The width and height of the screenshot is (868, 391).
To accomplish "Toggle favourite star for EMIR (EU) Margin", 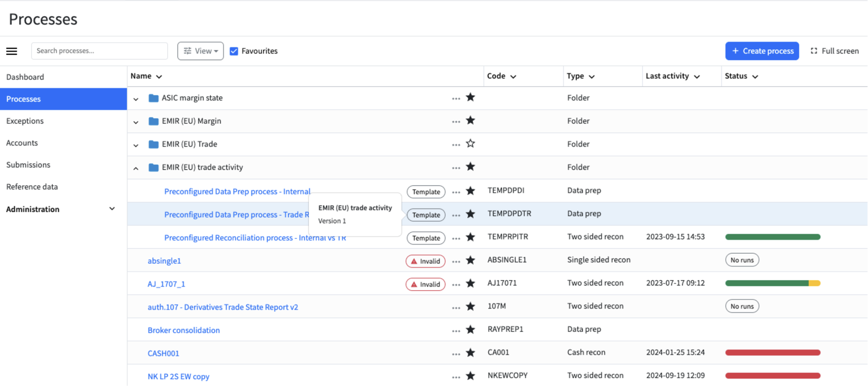I will (x=470, y=120).
